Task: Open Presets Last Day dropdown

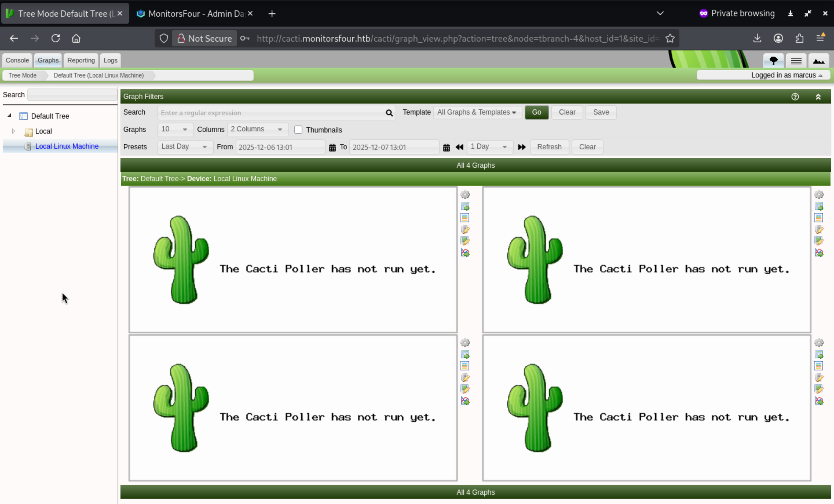Action: (184, 147)
